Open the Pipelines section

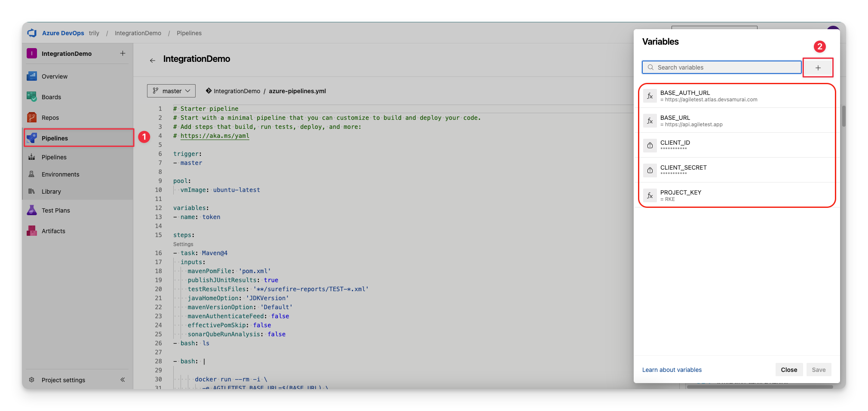click(55, 138)
